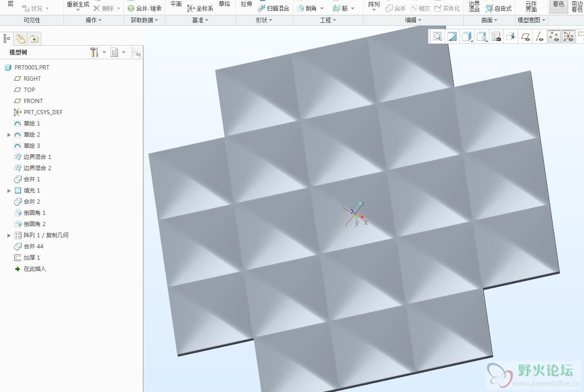Click the 平面 datum plane button

pyautogui.click(x=176, y=5)
